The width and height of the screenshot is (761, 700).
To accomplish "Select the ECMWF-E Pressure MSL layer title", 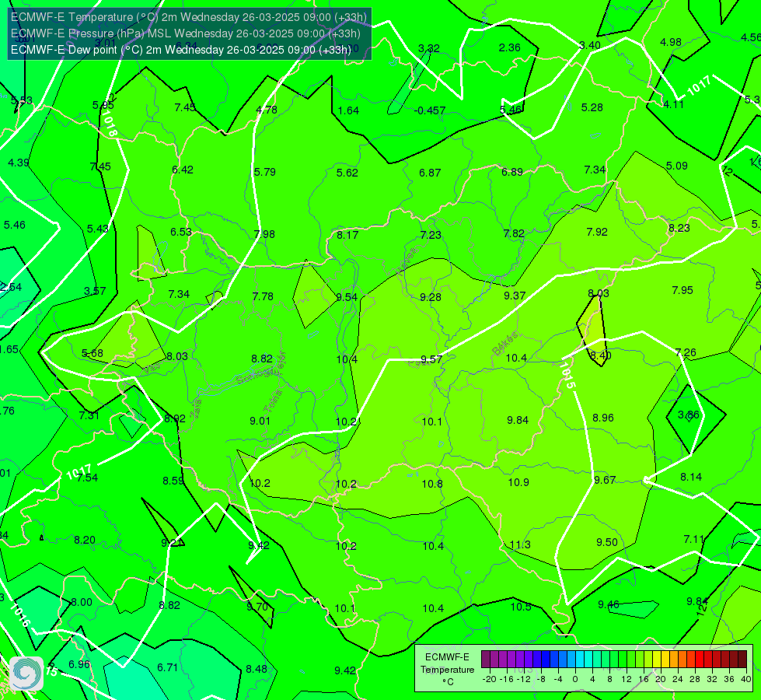I will click(x=186, y=33).
